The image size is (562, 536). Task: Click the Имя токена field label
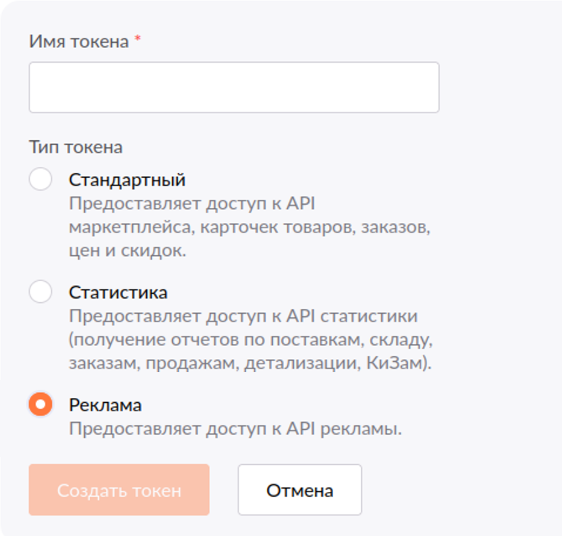[x=79, y=42]
